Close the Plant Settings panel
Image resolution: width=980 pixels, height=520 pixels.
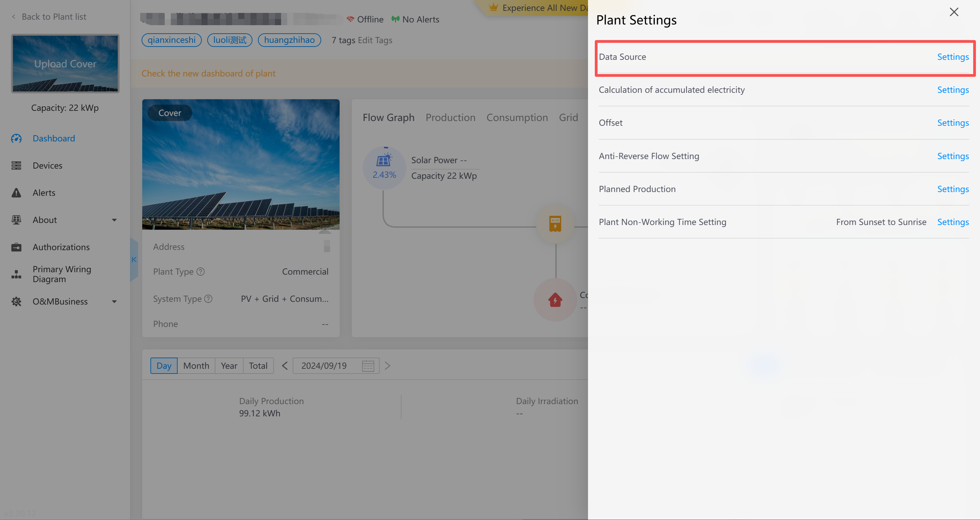point(953,12)
